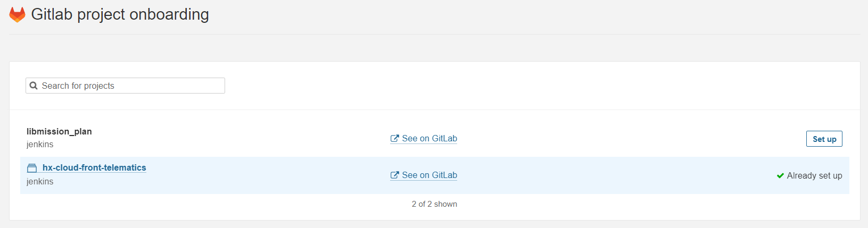Click the GitLab fox logo

pyautogui.click(x=17, y=14)
